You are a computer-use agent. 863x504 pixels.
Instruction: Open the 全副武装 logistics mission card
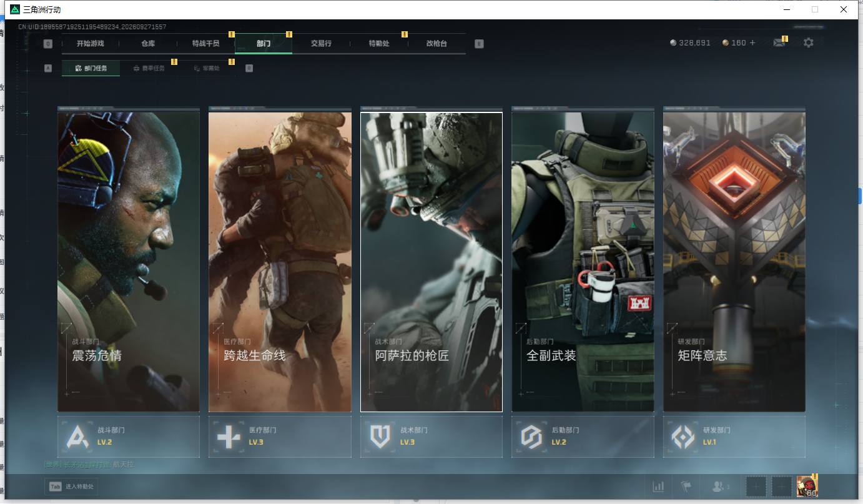pyautogui.click(x=583, y=262)
